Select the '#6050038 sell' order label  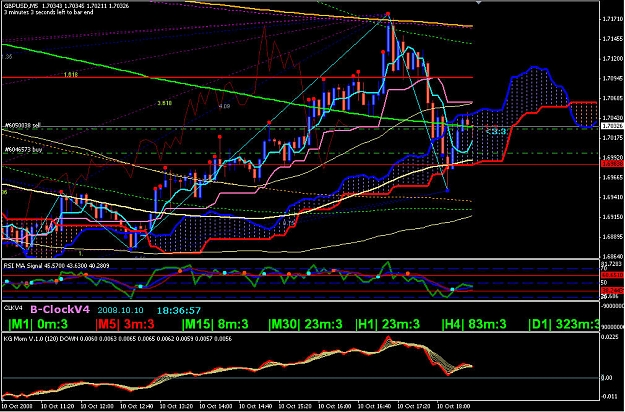(x=22, y=126)
